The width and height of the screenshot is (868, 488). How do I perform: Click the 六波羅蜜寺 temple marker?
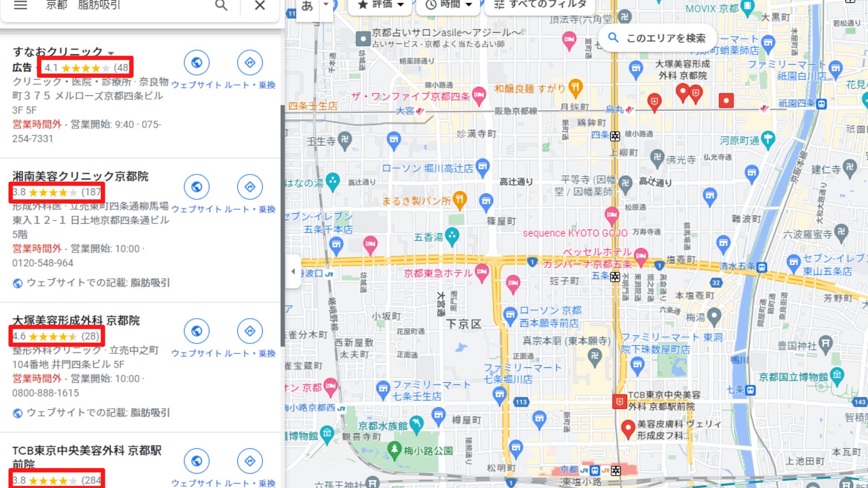coord(840,233)
